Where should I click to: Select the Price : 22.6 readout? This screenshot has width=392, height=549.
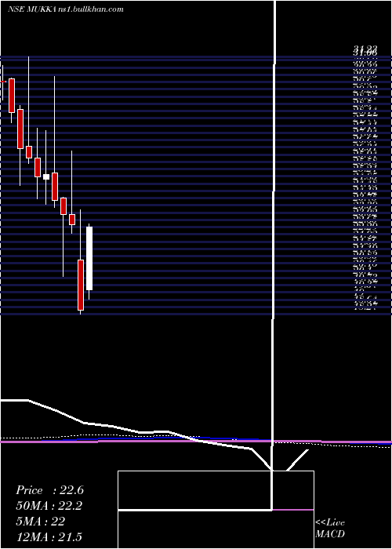pyautogui.click(x=49, y=490)
